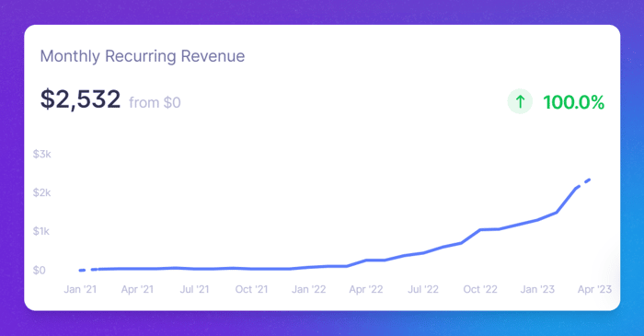Image resolution: width=644 pixels, height=336 pixels.
Task: Click the Apr '23 axis label
Action: (594, 289)
